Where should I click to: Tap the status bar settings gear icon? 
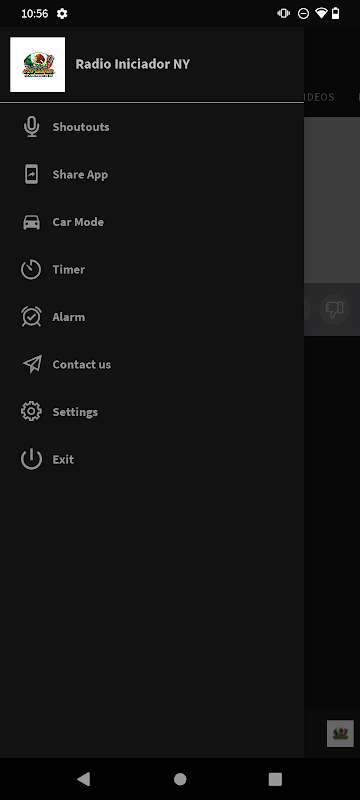pyautogui.click(x=62, y=14)
